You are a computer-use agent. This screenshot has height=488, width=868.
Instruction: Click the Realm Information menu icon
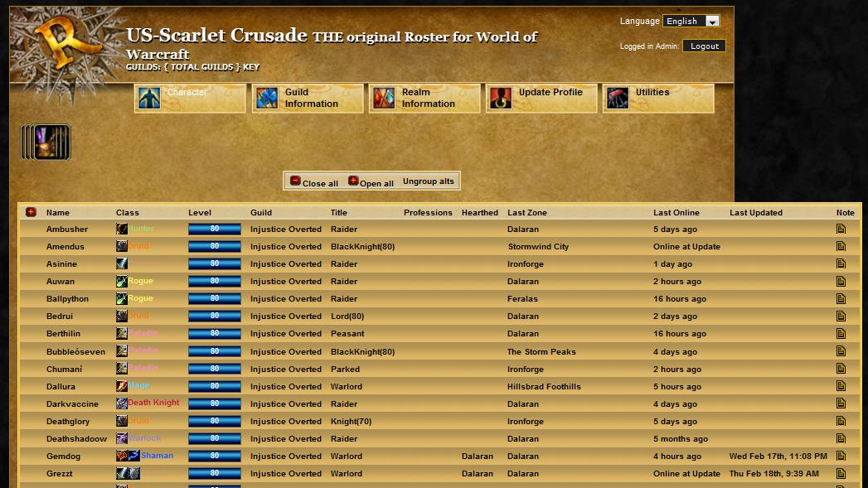pos(384,98)
